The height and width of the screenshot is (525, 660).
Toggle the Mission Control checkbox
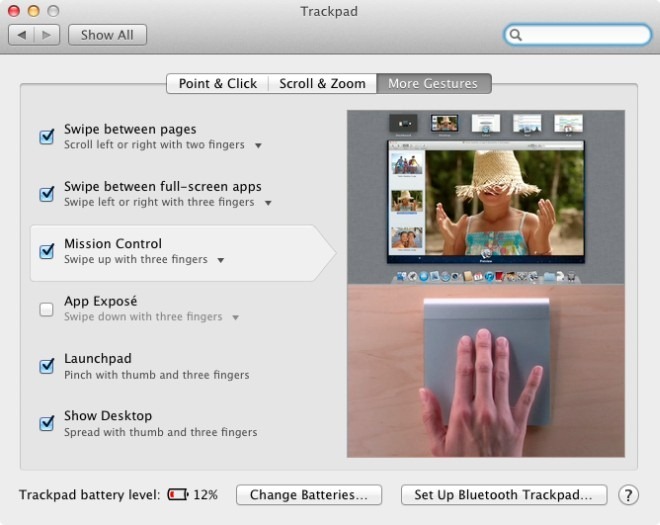(47, 251)
